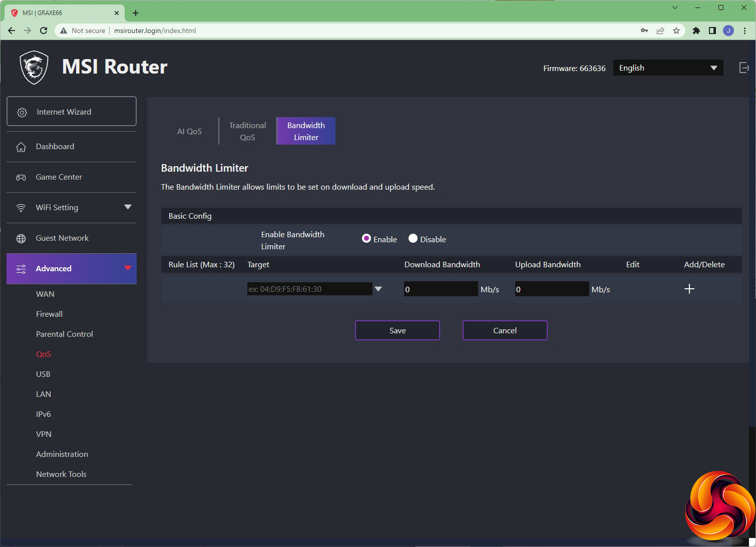
Task: Open the WAN settings page
Action: click(45, 294)
